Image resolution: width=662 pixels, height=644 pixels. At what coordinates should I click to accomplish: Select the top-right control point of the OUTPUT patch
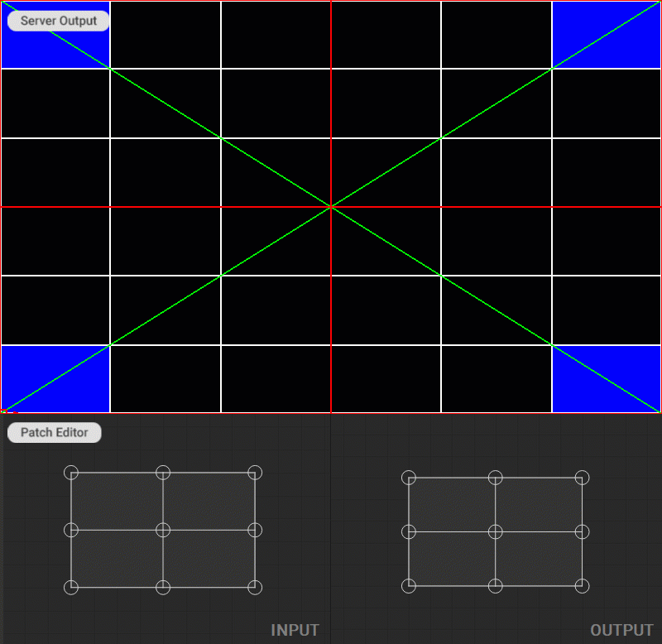click(583, 478)
